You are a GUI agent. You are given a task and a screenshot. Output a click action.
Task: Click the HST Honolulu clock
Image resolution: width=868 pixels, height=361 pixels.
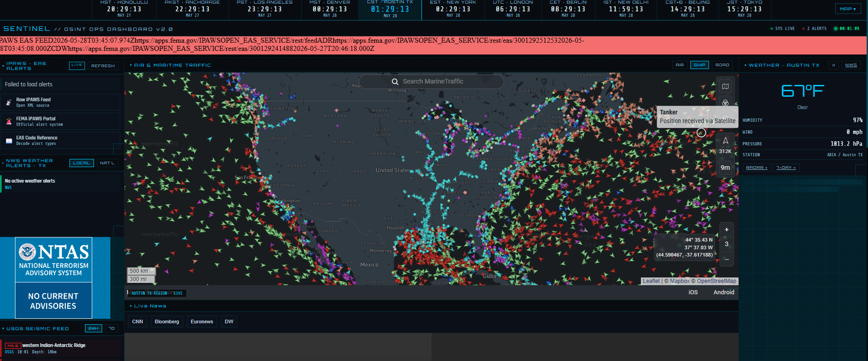124,9
